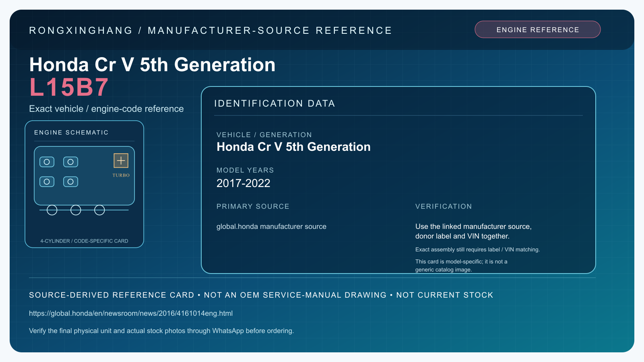
Task: Click the ENGINE REFERENCE pill button
Action: coord(537,29)
